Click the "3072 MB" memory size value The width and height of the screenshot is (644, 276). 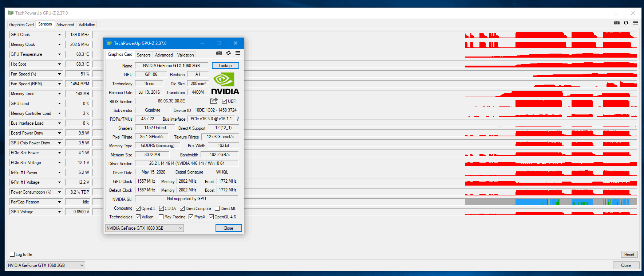tap(152, 155)
